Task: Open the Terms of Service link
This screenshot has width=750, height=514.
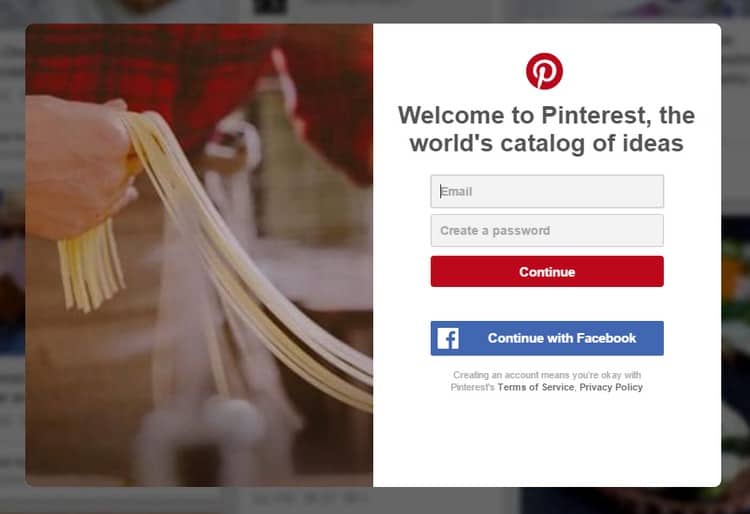Action: click(536, 387)
